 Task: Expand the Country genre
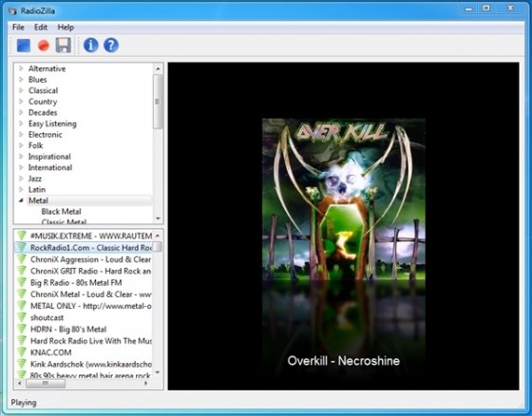[21, 102]
